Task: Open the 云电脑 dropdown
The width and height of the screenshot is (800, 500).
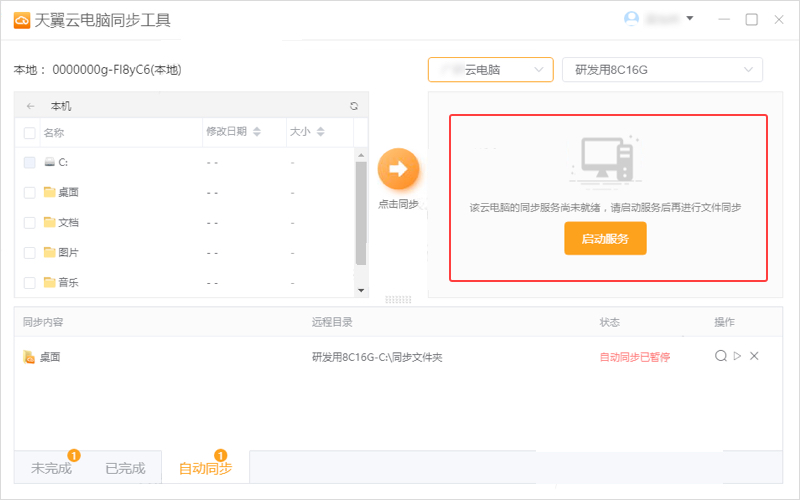Action: tap(491, 69)
